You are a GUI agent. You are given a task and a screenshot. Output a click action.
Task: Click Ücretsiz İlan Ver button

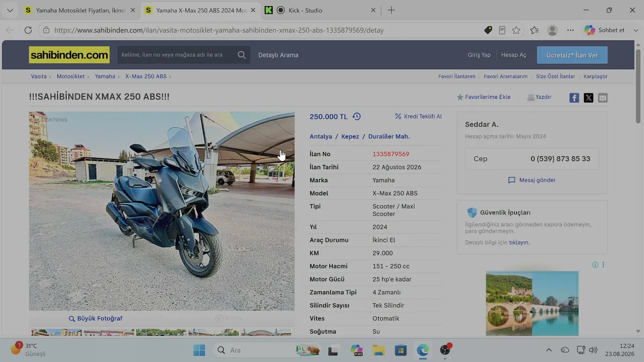point(572,55)
